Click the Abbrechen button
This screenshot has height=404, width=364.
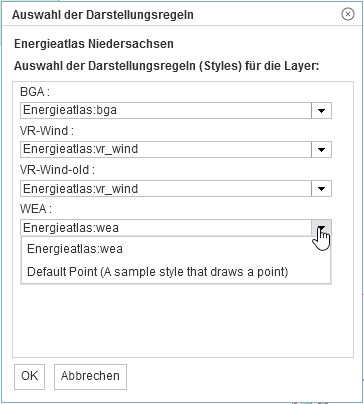90,376
